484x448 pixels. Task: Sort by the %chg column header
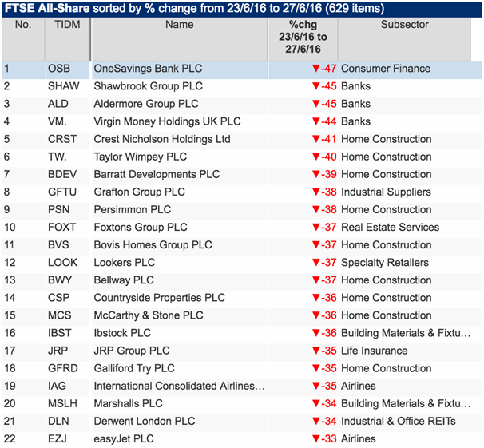tap(303, 39)
